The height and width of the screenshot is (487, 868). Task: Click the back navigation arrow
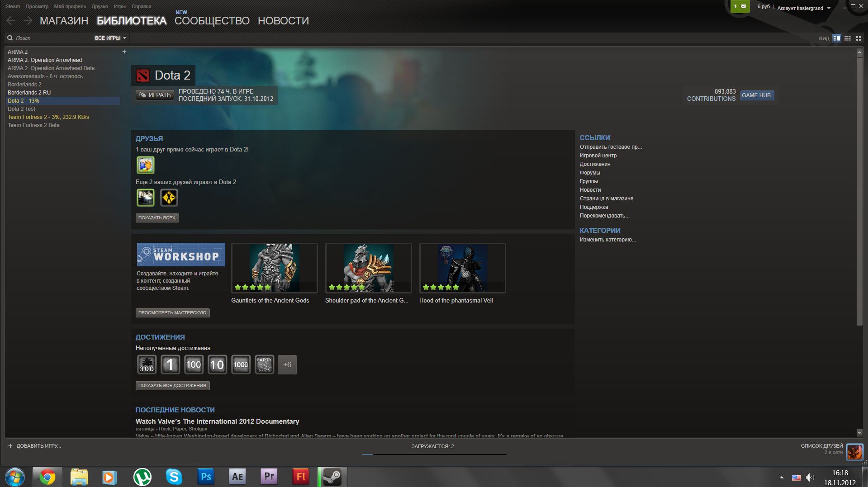tap(11, 20)
